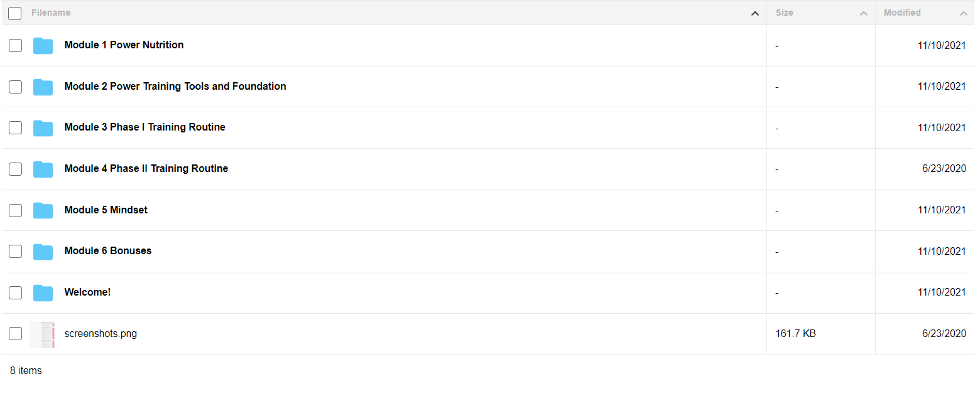
Task: Select the Module 3 Phase I folder icon
Action: point(43,127)
